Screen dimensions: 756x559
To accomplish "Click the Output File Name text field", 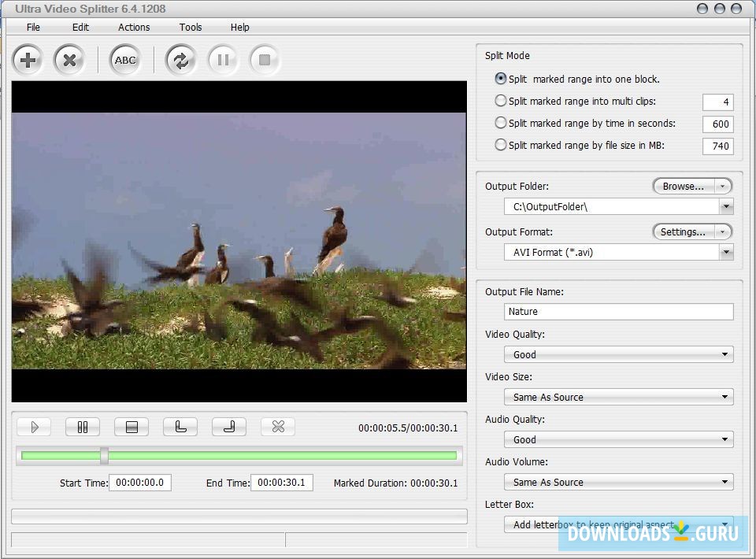I will point(618,312).
